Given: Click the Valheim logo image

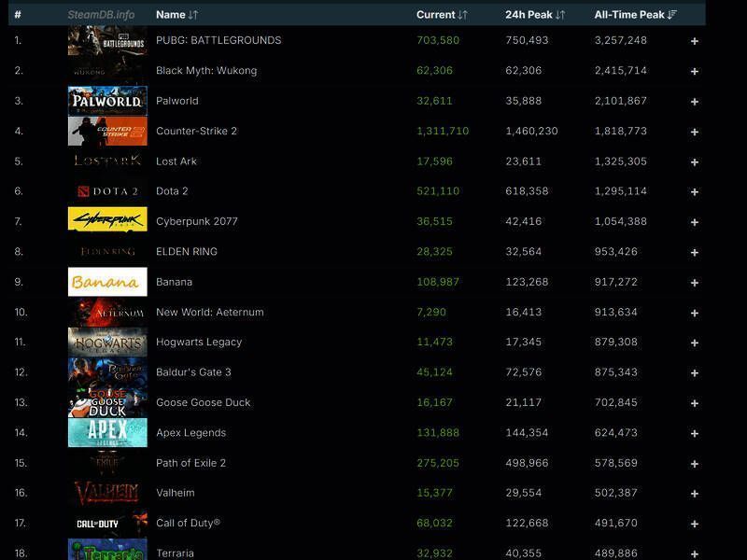Looking at the screenshot, I should (107, 493).
